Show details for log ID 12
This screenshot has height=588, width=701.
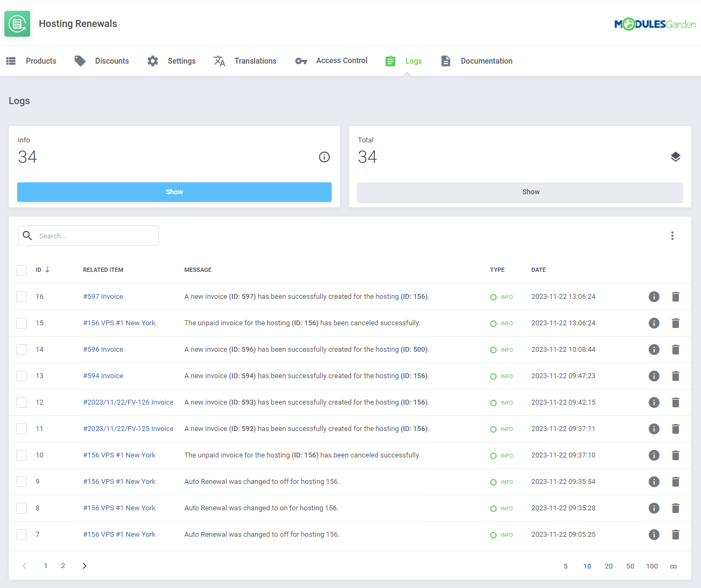tap(654, 402)
